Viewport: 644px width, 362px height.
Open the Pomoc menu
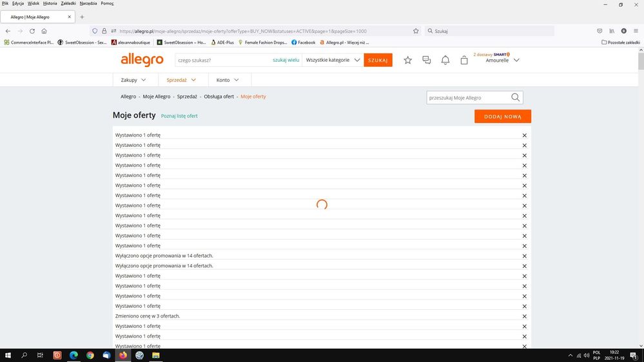click(x=107, y=3)
